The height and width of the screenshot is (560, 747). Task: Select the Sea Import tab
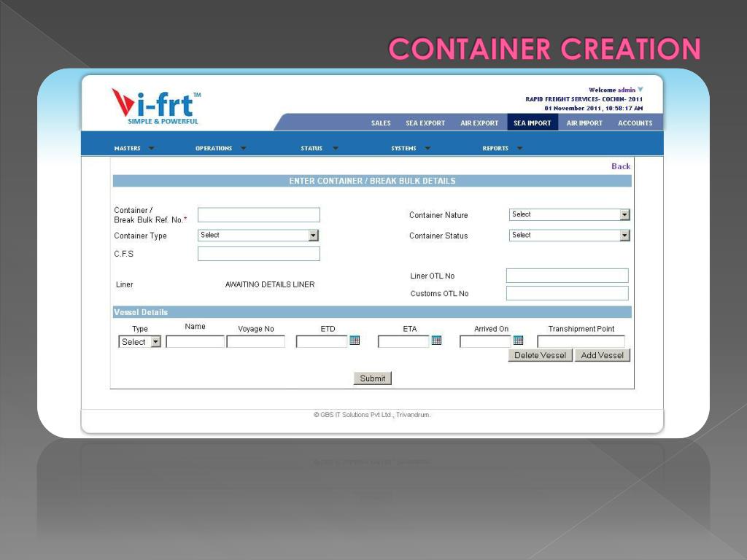coord(532,122)
